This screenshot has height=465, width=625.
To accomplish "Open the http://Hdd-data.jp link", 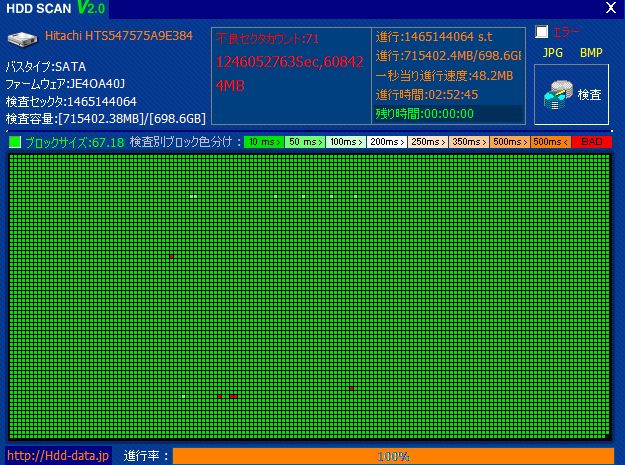I will tap(58, 455).
